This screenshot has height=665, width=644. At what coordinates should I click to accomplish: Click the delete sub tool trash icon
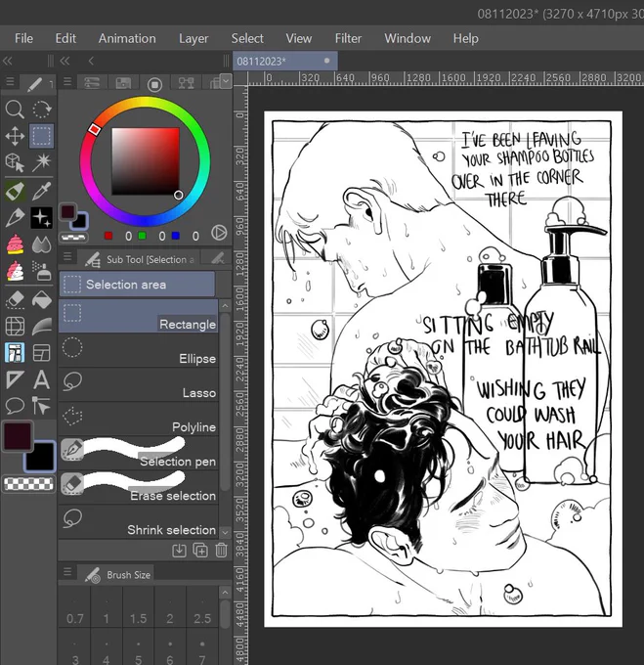pyautogui.click(x=221, y=550)
